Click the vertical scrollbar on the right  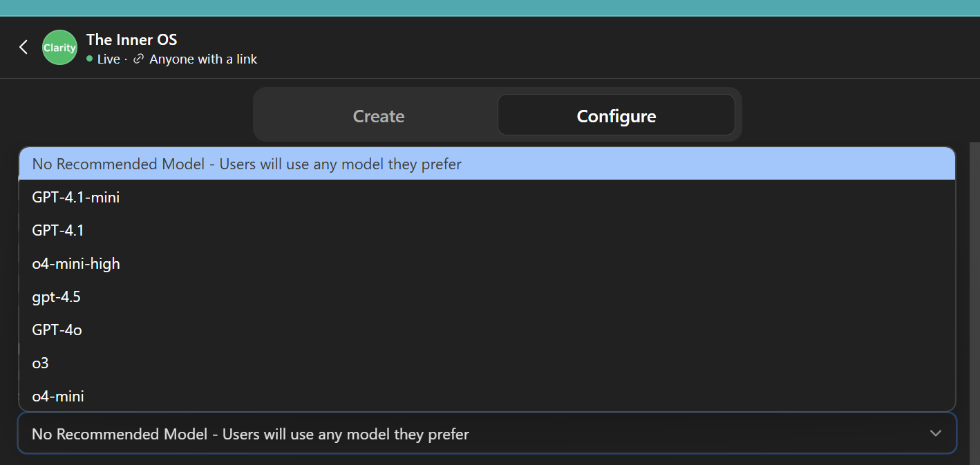coord(974,303)
